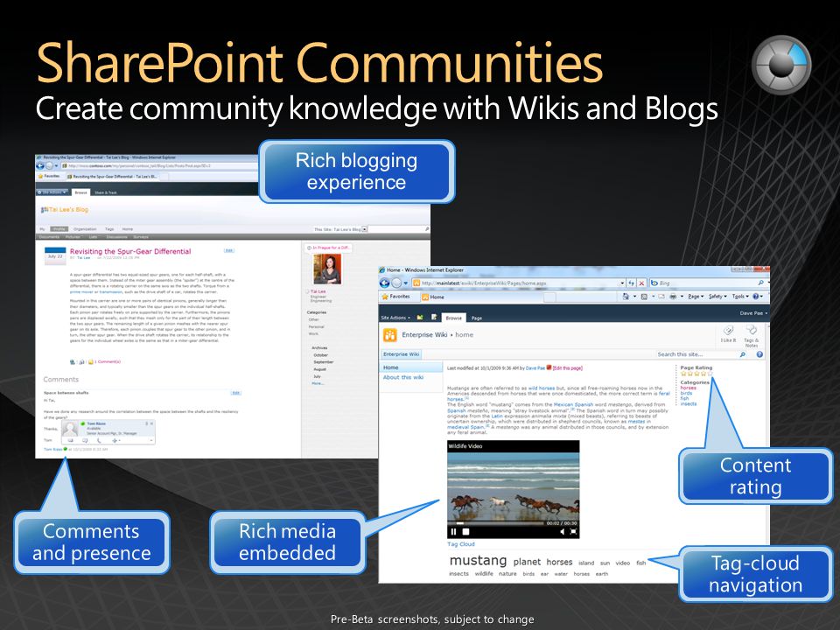Click the I Like It tag icon
This screenshot has width=840, height=630.
pos(728,330)
